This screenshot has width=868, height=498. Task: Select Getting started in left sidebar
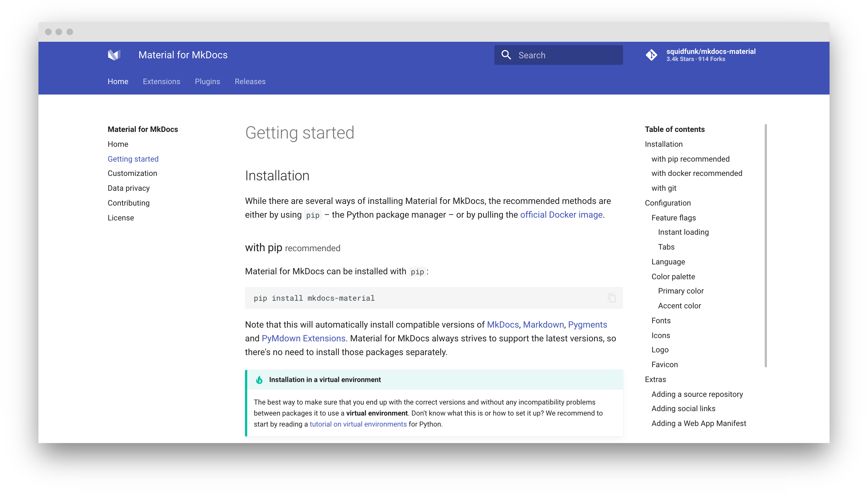click(133, 159)
